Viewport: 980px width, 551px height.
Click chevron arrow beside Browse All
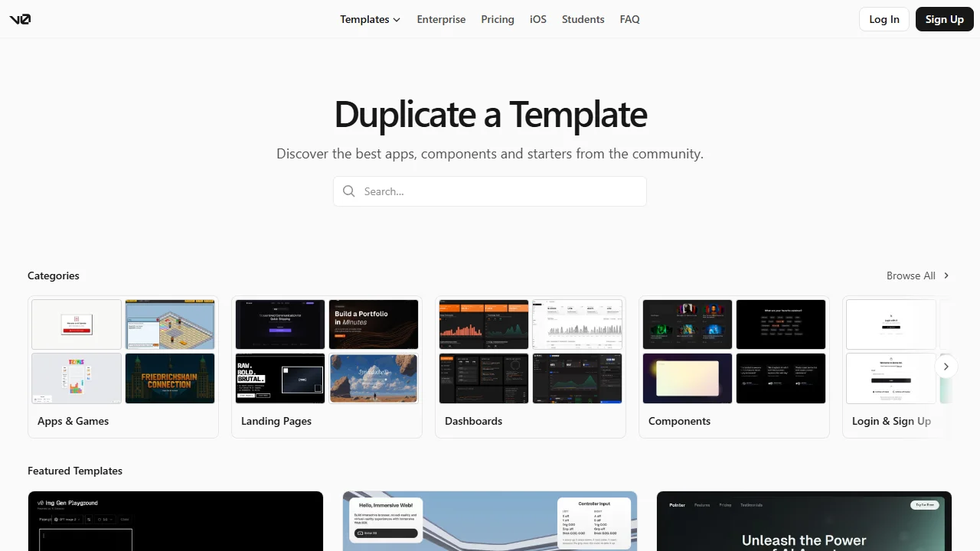(x=946, y=275)
